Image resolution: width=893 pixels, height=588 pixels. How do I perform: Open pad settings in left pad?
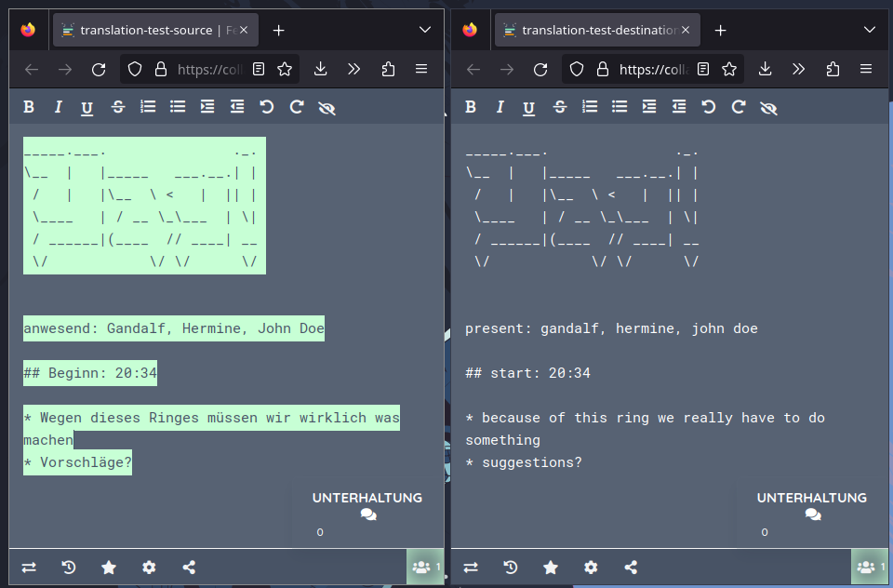click(x=149, y=568)
